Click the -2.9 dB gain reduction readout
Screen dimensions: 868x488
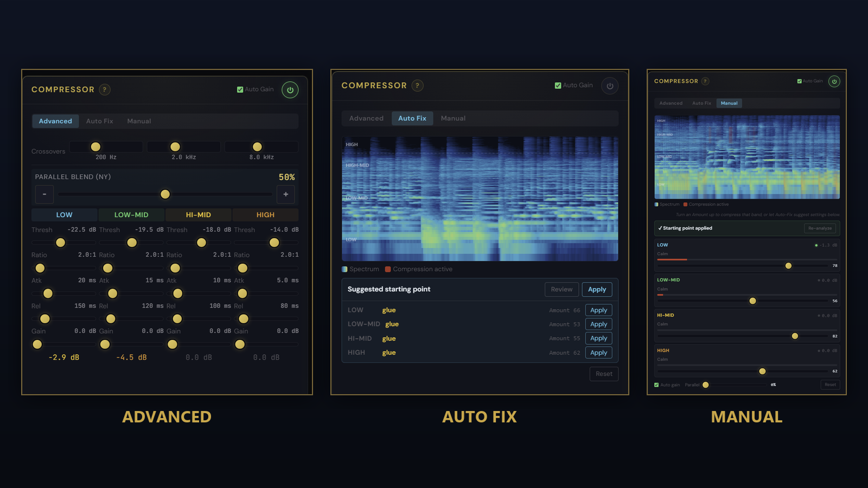(x=64, y=357)
